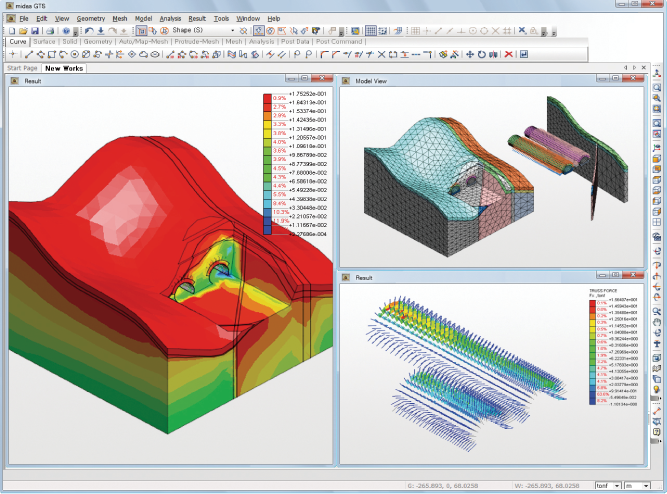The height and width of the screenshot is (494, 667).
Task: Click the tab scroll right arrow
Action: pyautogui.click(x=634, y=68)
